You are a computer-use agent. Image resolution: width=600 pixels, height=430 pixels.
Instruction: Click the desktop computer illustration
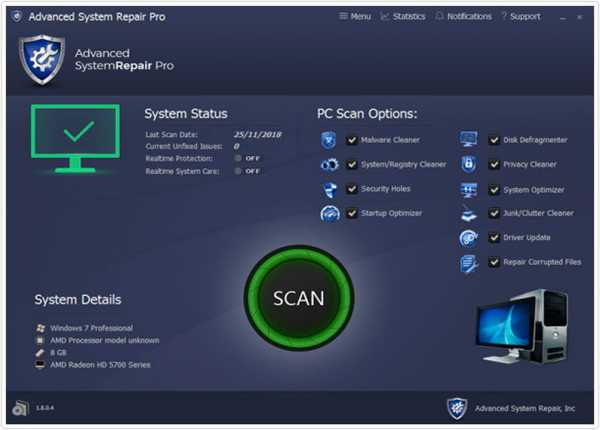point(522,326)
